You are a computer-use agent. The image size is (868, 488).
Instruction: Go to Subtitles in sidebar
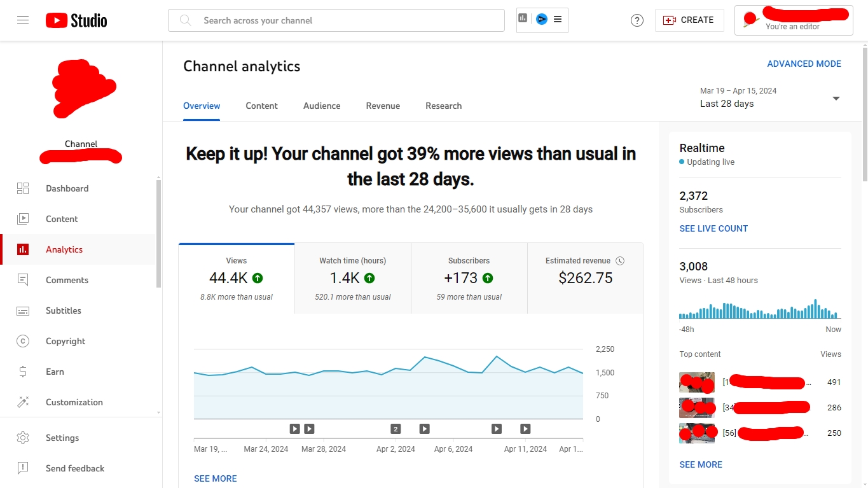63,310
